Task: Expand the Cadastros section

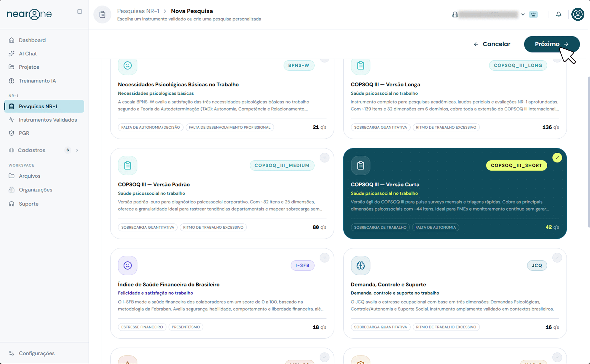Action: pos(77,150)
